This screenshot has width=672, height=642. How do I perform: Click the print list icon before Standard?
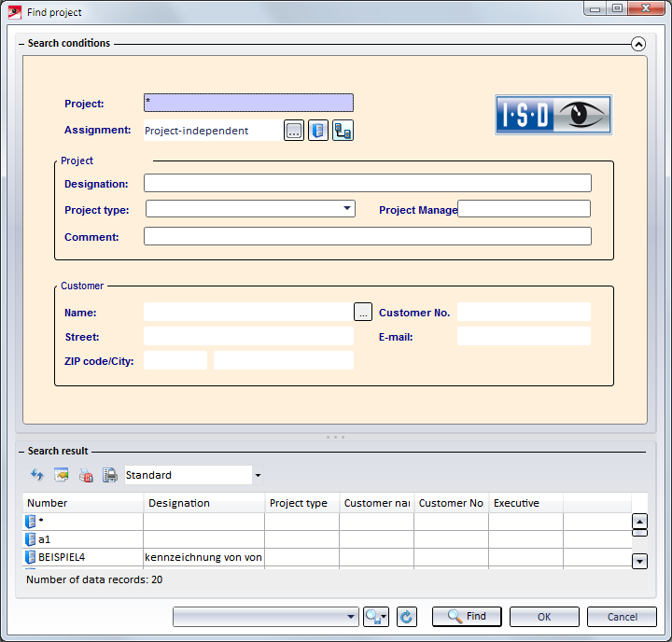tap(109, 475)
